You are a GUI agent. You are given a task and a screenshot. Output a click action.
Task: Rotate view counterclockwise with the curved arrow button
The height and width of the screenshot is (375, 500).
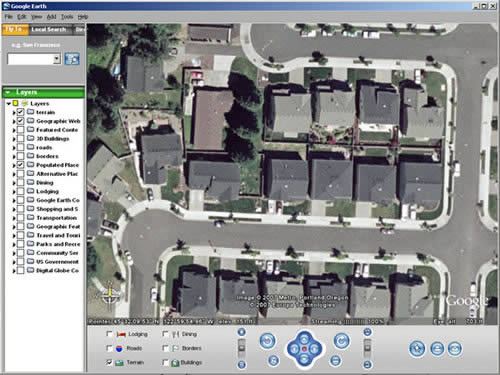click(267, 341)
